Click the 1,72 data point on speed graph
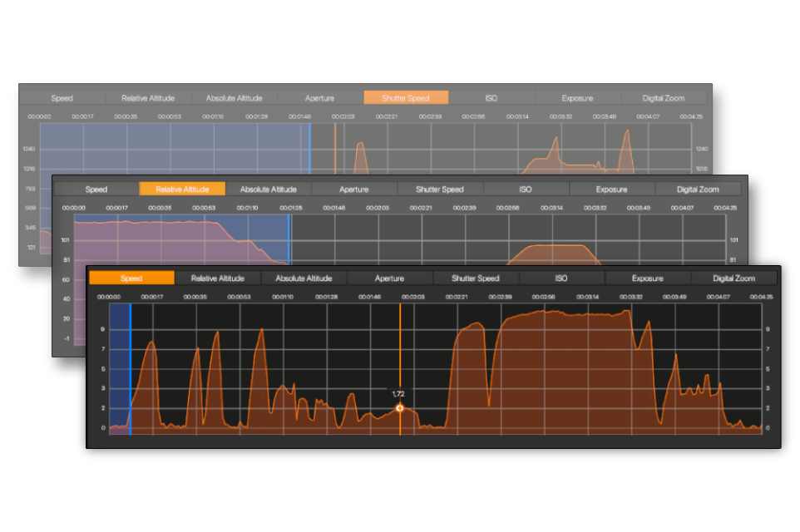 pyautogui.click(x=400, y=408)
